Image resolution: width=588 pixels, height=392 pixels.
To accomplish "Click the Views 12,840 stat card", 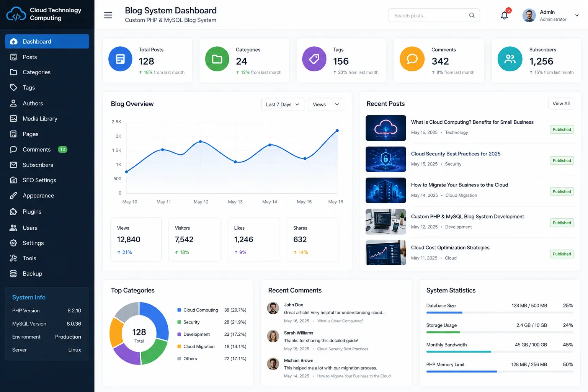I will (x=136, y=240).
